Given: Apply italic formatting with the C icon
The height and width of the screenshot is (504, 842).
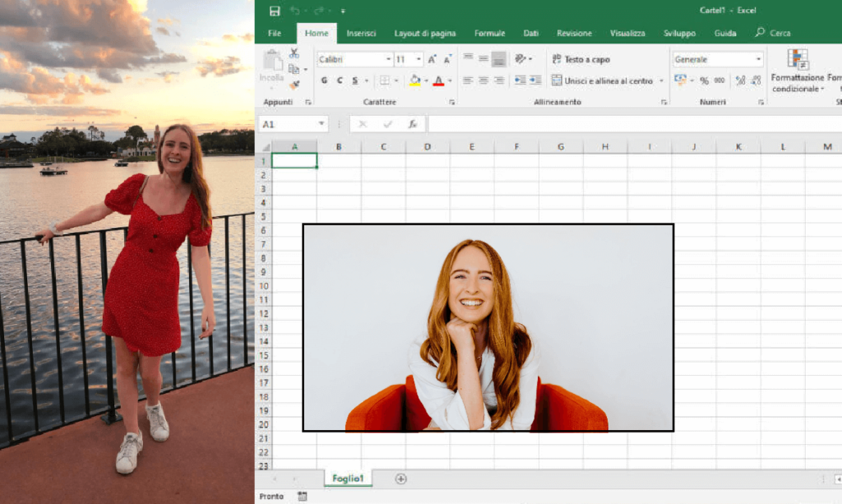Looking at the screenshot, I should click(x=340, y=80).
